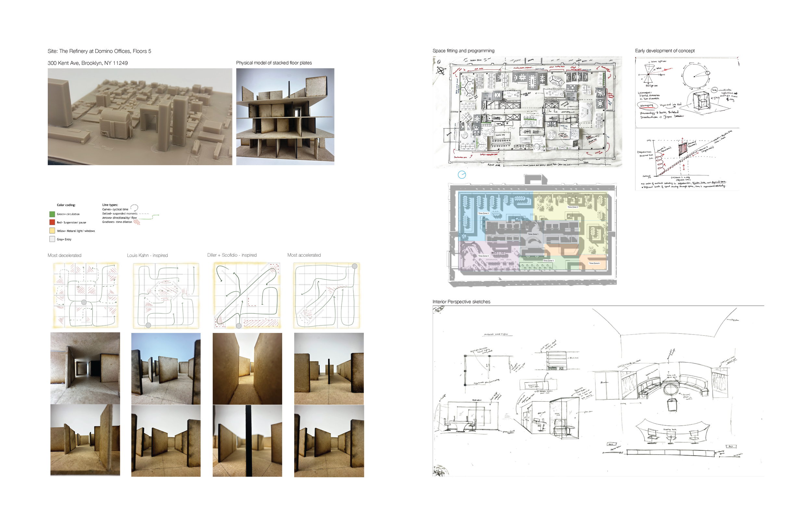812x525 pixels.
Task: Click the 'Space fitting and programming' heading
Action: coord(463,51)
